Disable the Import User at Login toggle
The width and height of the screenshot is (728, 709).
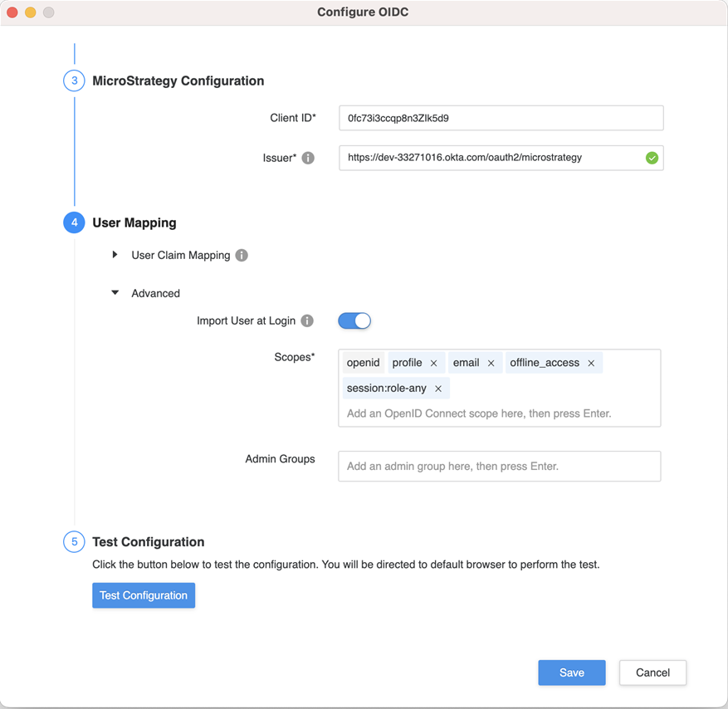[354, 320]
